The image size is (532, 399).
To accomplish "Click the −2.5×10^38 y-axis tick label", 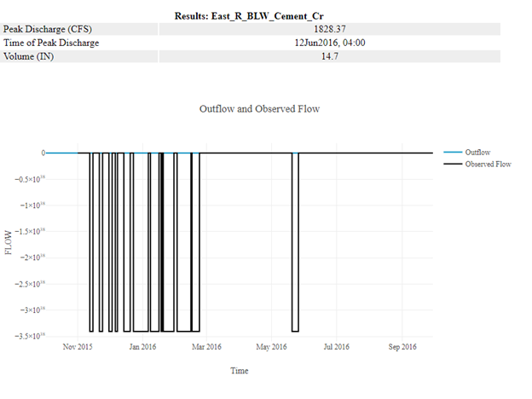I will (x=30, y=283).
